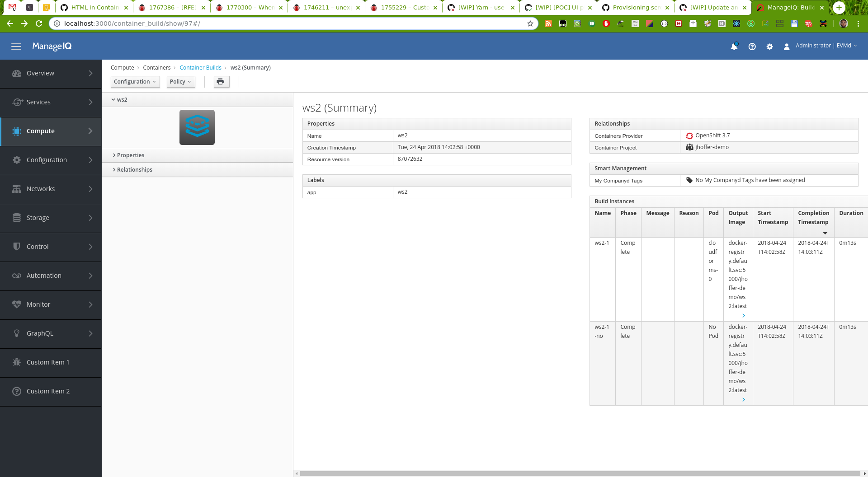Click the Storage database icon
Image resolution: width=868 pixels, height=477 pixels.
point(17,218)
